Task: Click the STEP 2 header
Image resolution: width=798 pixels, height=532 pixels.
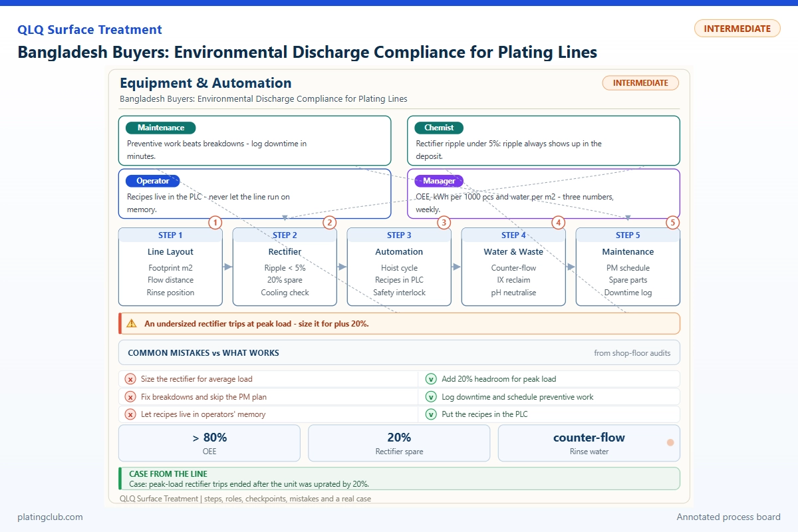Action: click(285, 235)
